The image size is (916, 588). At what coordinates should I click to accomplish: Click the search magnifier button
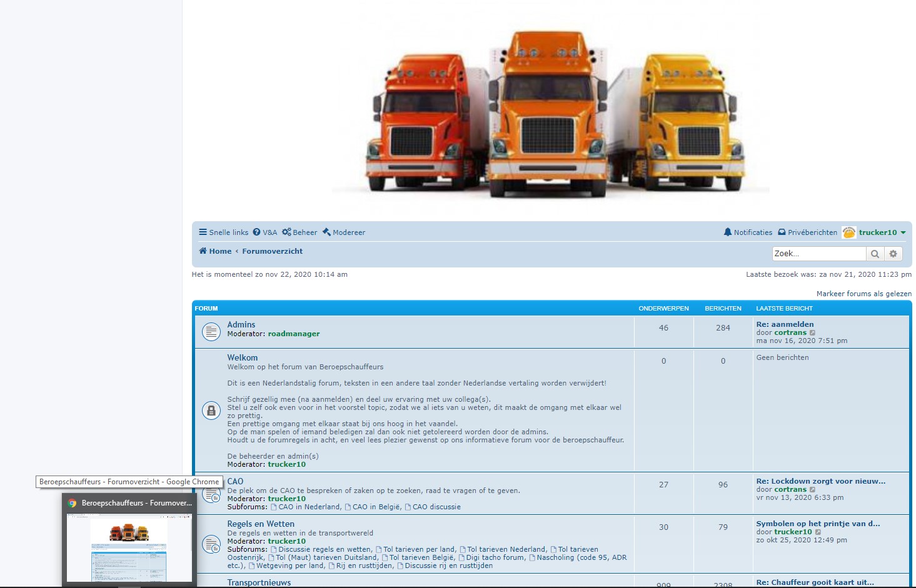click(x=875, y=254)
